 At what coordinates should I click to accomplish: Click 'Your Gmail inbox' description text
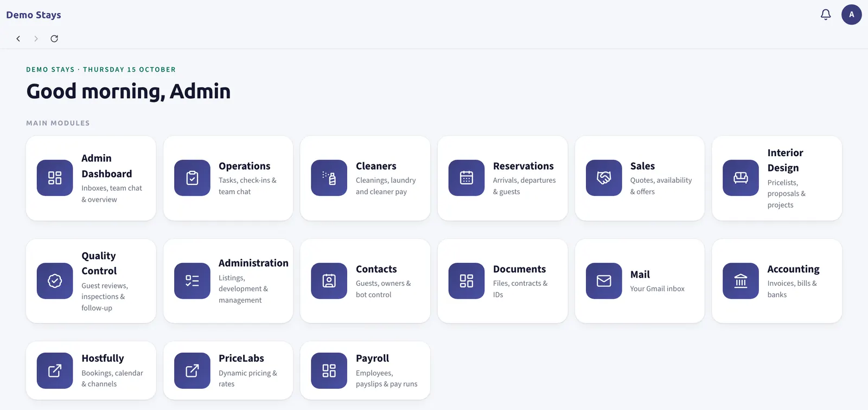click(x=658, y=289)
